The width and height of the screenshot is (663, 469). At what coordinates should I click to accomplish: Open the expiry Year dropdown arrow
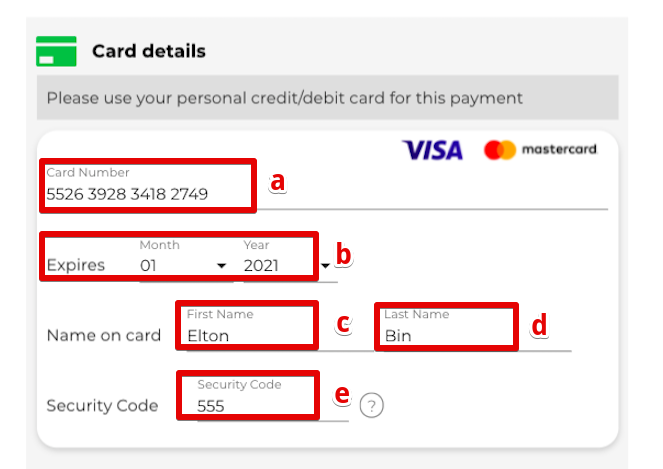pos(325,266)
